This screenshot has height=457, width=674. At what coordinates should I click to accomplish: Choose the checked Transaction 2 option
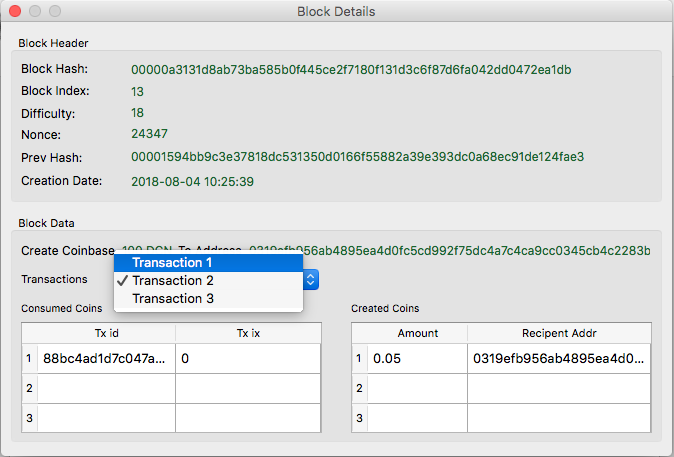(x=208, y=281)
